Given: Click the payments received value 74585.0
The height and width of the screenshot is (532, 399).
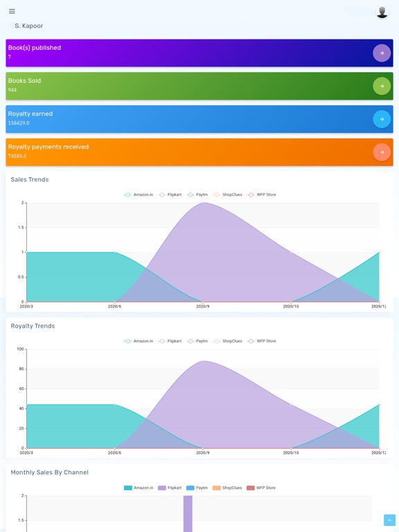Looking at the screenshot, I should click(17, 156).
